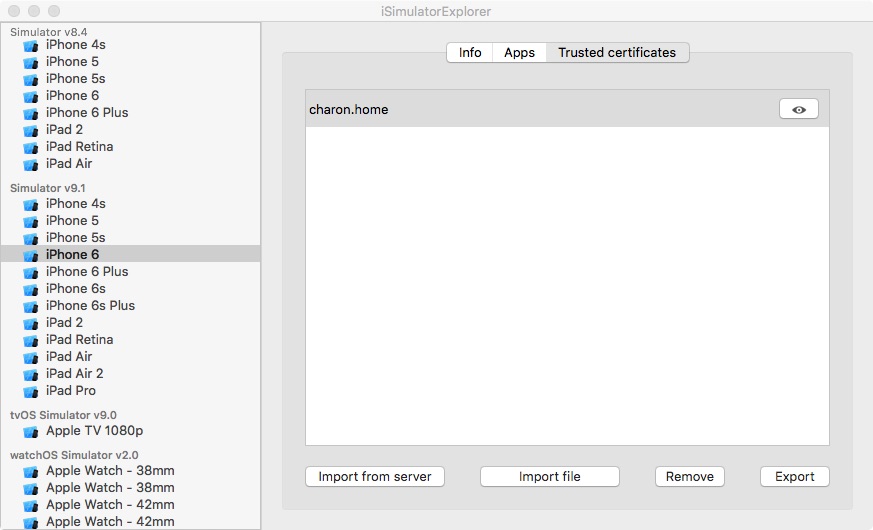The height and width of the screenshot is (530, 873).
Task: View charon.home certificate with the eye button
Action: 798,109
